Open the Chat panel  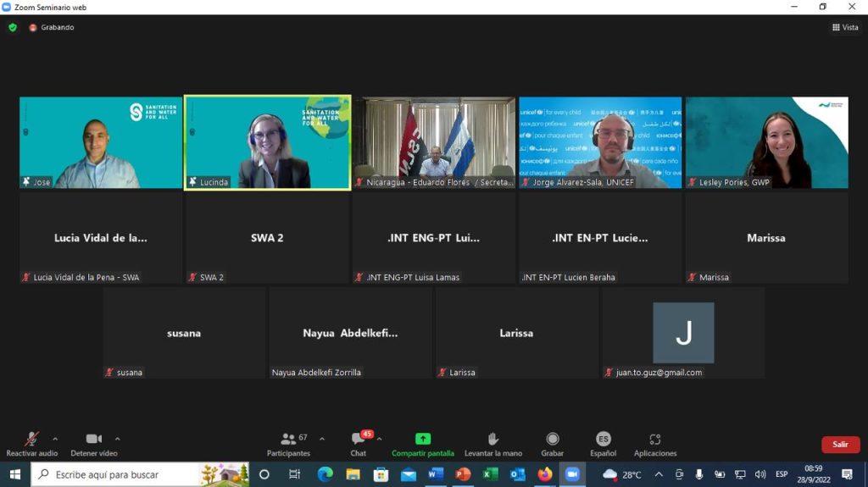click(x=358, y=439)
